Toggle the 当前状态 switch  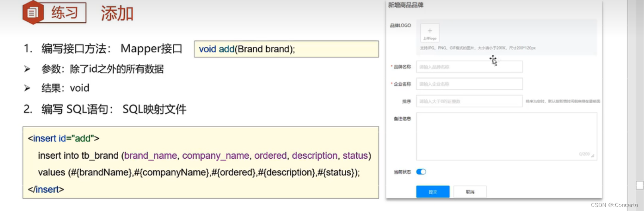click(421, 172)
